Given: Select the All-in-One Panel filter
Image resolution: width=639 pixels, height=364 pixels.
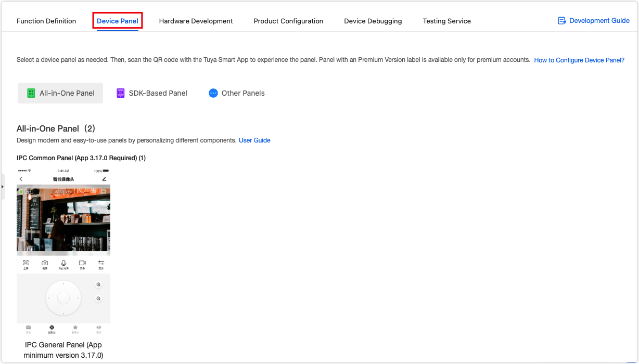Looking at the screenshot, I should [60, 93].
